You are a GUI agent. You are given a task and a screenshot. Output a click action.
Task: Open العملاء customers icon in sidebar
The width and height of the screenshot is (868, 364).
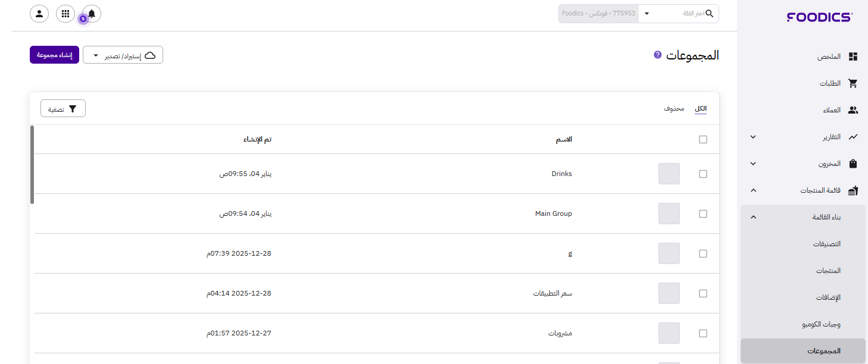[x=853, y=110]
